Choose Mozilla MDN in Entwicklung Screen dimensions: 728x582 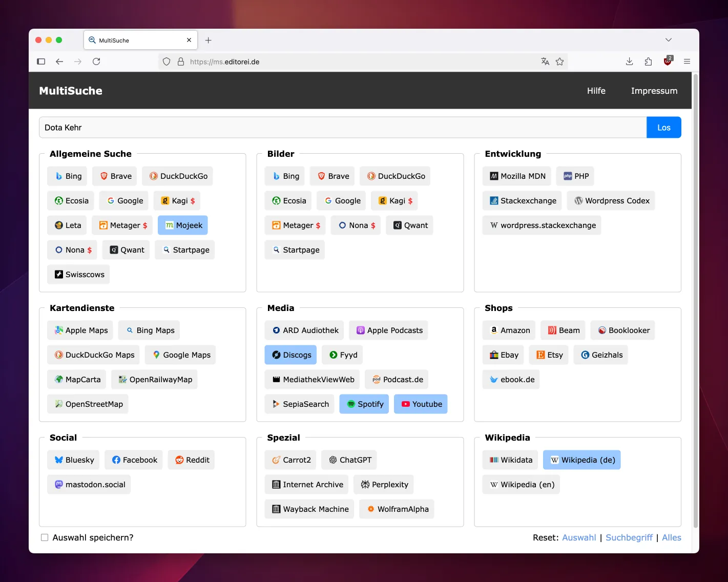point(517,176)
